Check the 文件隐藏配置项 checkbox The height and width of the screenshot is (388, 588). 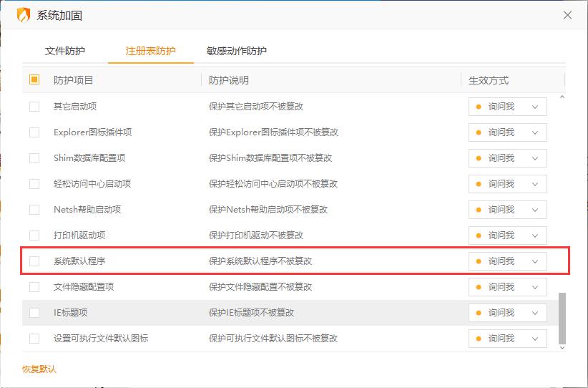pyautogui.click(x=34, y=287)
